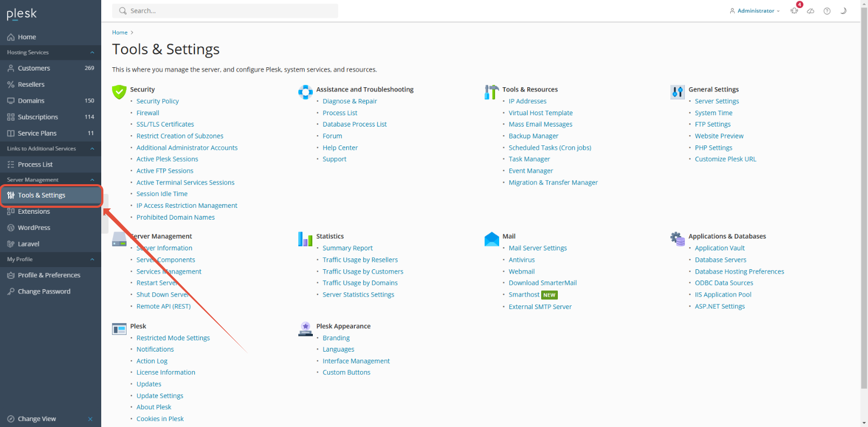Viewport: 868px width, 427px height.
Task: Open the Security Policy link
Action: point(157,101)
